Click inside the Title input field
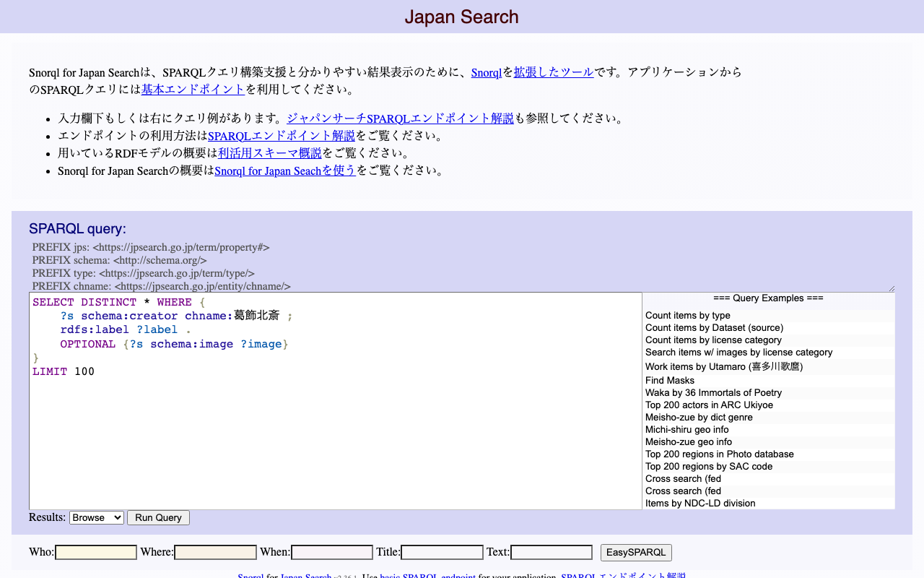 pos(442,552)
